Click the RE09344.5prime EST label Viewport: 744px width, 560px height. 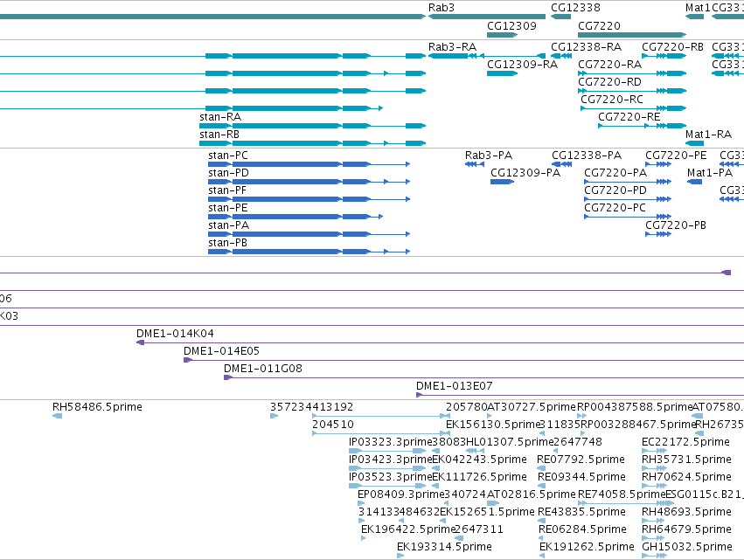[581, 478]
